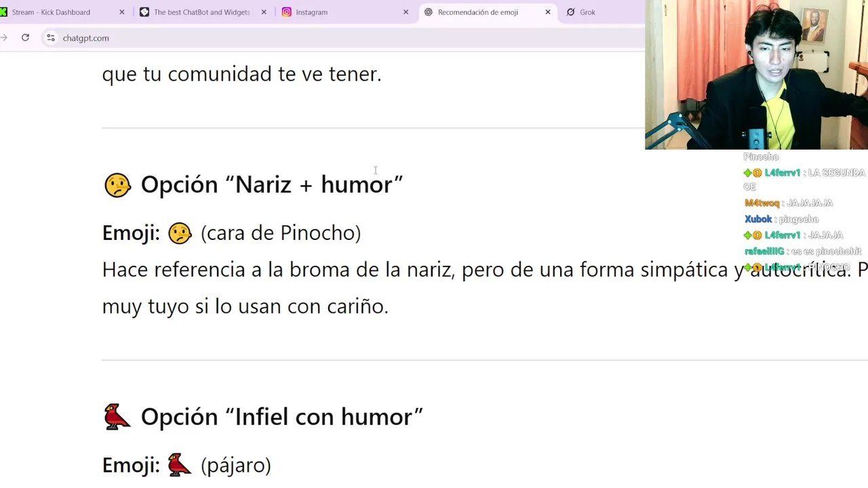Click the Instagram favicon in the tab bar
Viewport: 868px width, 488px height.
[x=287, y=12]
